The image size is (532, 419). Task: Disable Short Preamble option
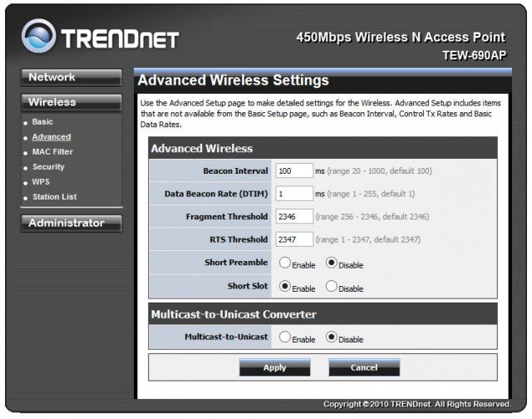[x=332, y=264]
